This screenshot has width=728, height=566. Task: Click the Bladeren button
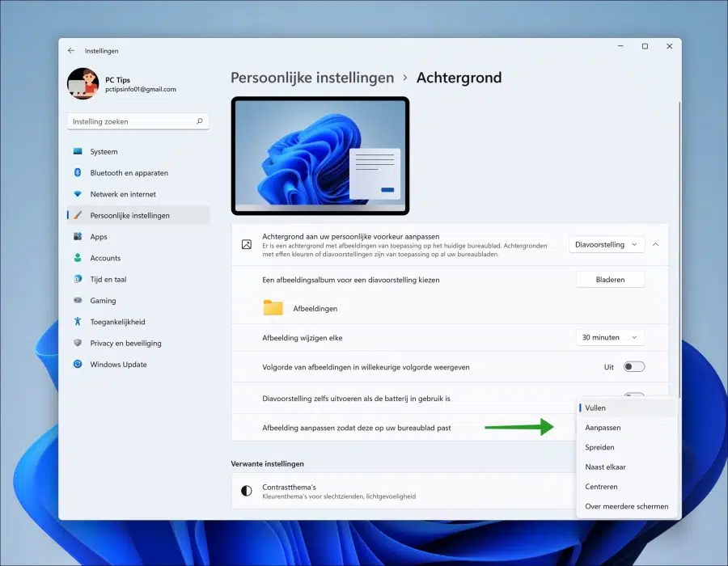(x=610, y=279)
